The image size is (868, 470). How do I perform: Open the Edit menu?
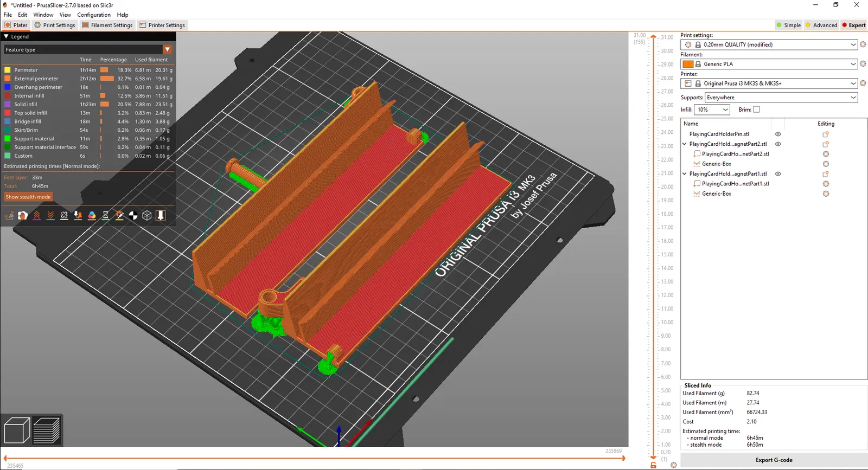22,15
